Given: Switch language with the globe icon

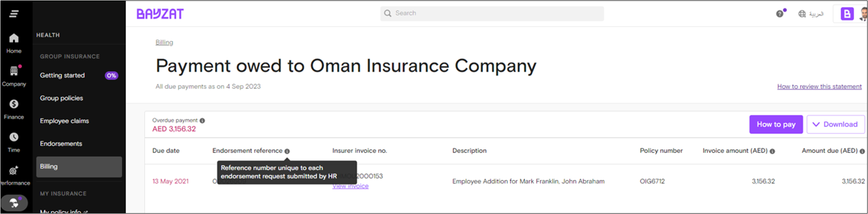Looking at the screenshot, I should pos(802,14).
